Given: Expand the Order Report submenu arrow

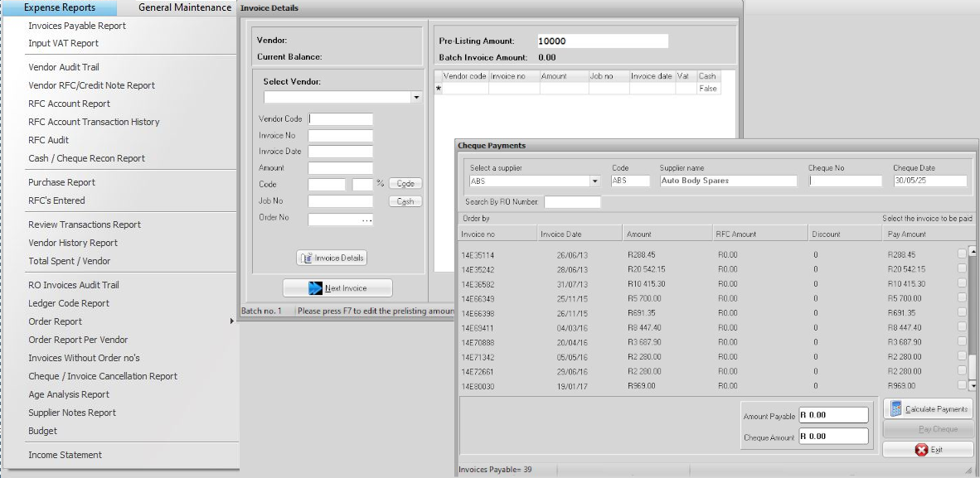Looking at the screenshot, I should pyautogui.click(x=232, y=321).
